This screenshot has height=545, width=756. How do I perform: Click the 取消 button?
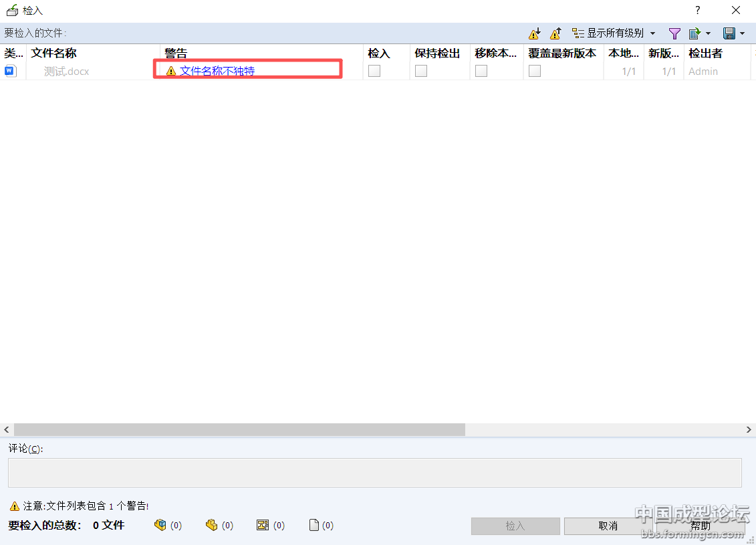(608, 526)
